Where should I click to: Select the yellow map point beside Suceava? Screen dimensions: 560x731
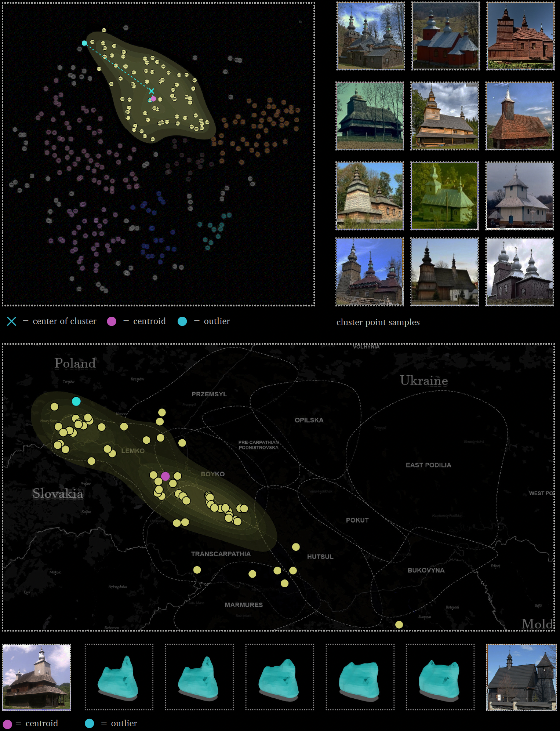pos(399,625)
